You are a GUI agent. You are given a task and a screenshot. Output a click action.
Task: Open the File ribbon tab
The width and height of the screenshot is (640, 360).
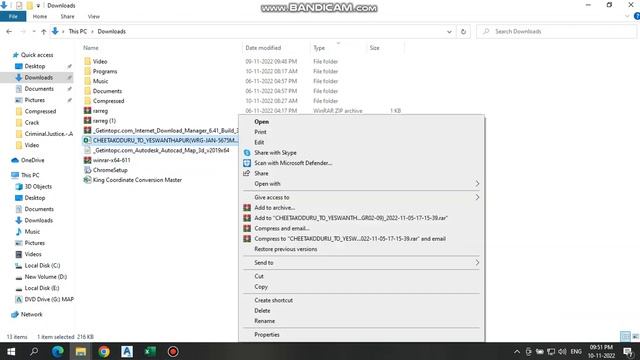pyautogui.click(x=13, y=16)
